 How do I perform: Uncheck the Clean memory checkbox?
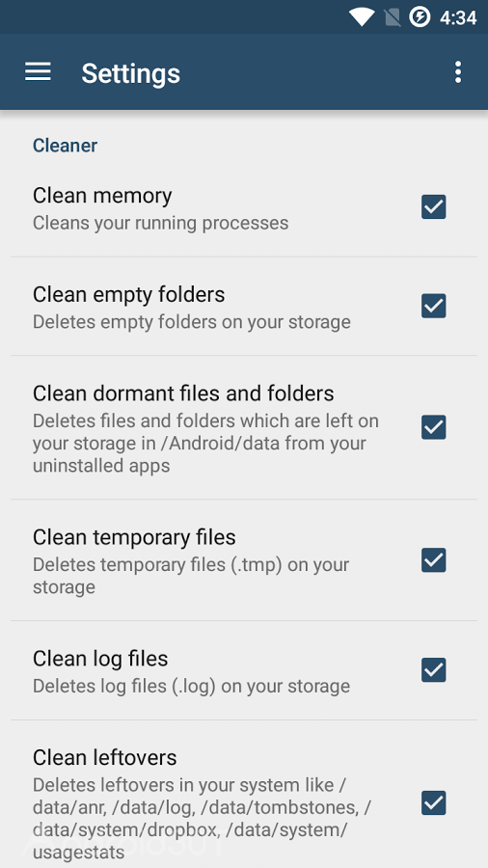point(434,207)
